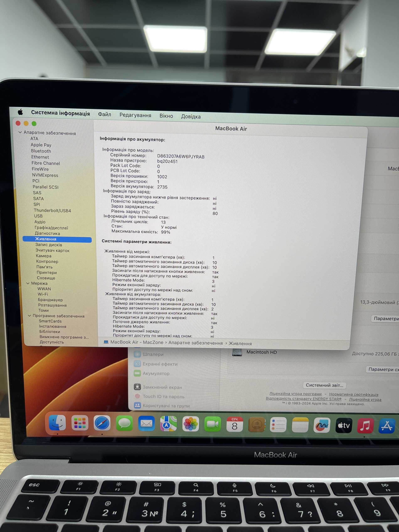Select NVMExpress in sidebar
Screen dimensions: 399x532
click(x=45, y=175)
